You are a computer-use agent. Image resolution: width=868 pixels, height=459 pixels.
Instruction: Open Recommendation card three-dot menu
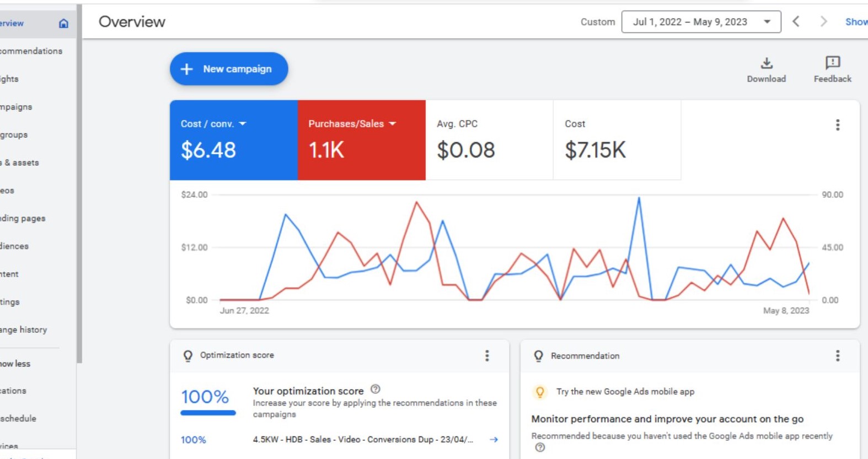coord(838,356)
